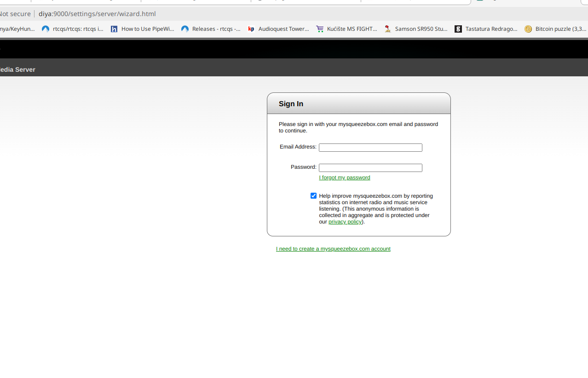Click the browser address bar URL
Image resolution: width=588 pixels, height=378 pixels.
click(x=97, y=14)
